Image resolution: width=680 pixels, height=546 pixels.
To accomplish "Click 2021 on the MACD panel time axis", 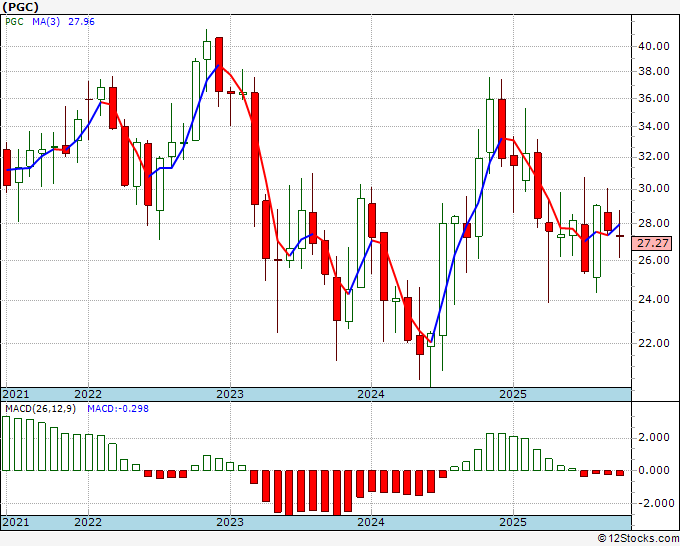I will coord(16,522).
